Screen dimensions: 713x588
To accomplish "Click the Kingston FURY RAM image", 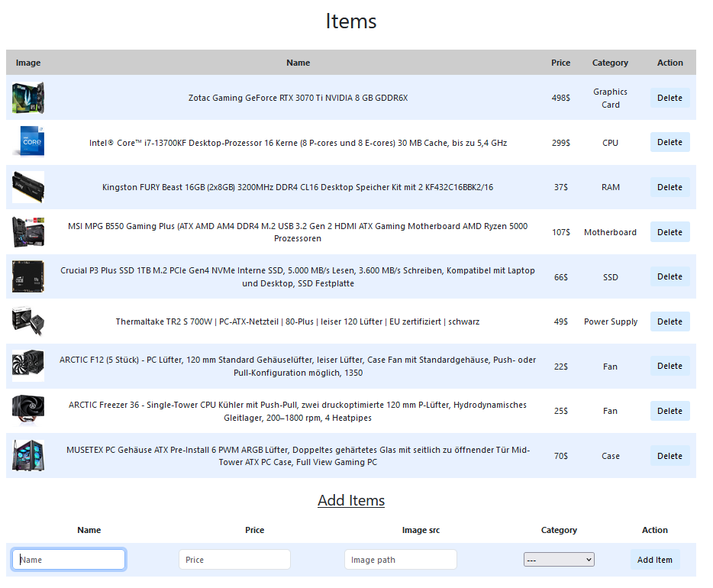I will (x=28, y=187).
